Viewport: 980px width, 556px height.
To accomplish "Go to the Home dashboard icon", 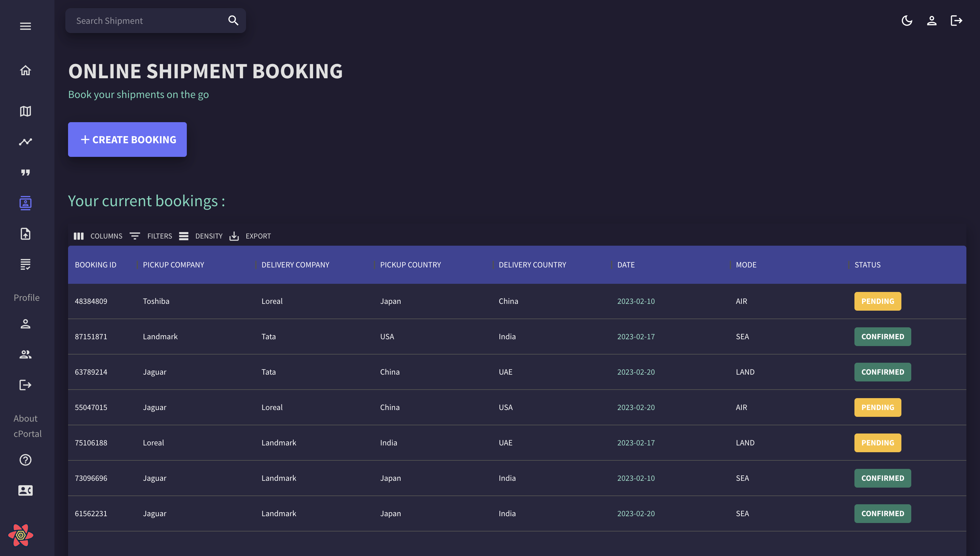I will pyautogui.click(x=26, y=71).
